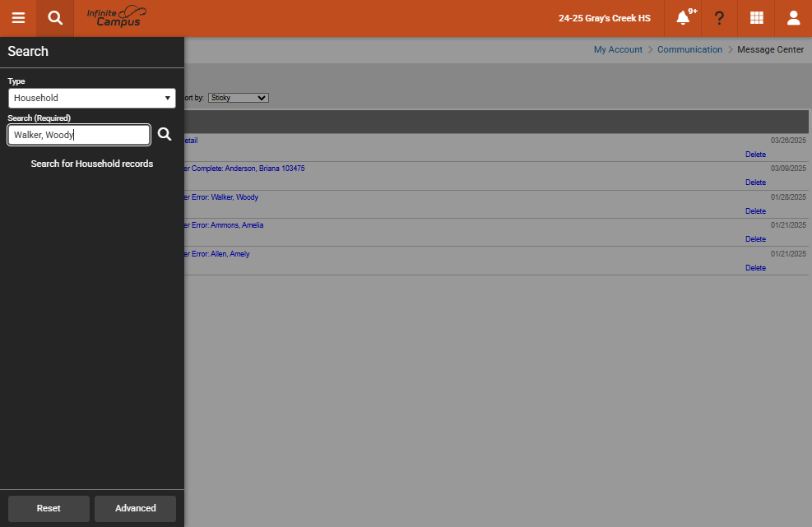Open the app switcher grid
The width and height of the screenshot is (812, 527).
pos(757,18)
